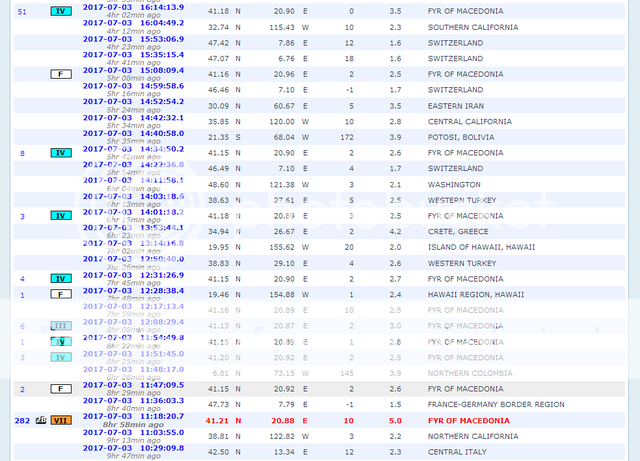Click the red FYR OF MACEDONIA region text
Screen dimensions: 640x461
click(x=471, y=421)
